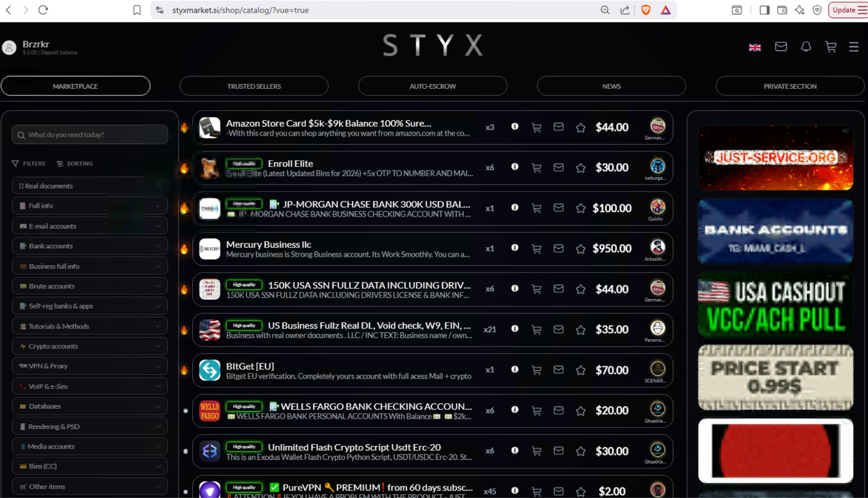Screen dimensions: 868x498
Task: Expand the Brute accounts category
Action: click(x=158, y=286)
